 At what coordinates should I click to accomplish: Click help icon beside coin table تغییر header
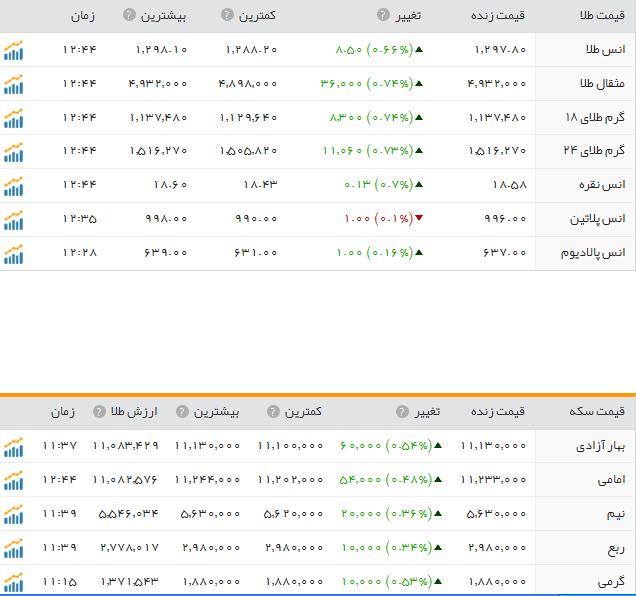[402, 411]
